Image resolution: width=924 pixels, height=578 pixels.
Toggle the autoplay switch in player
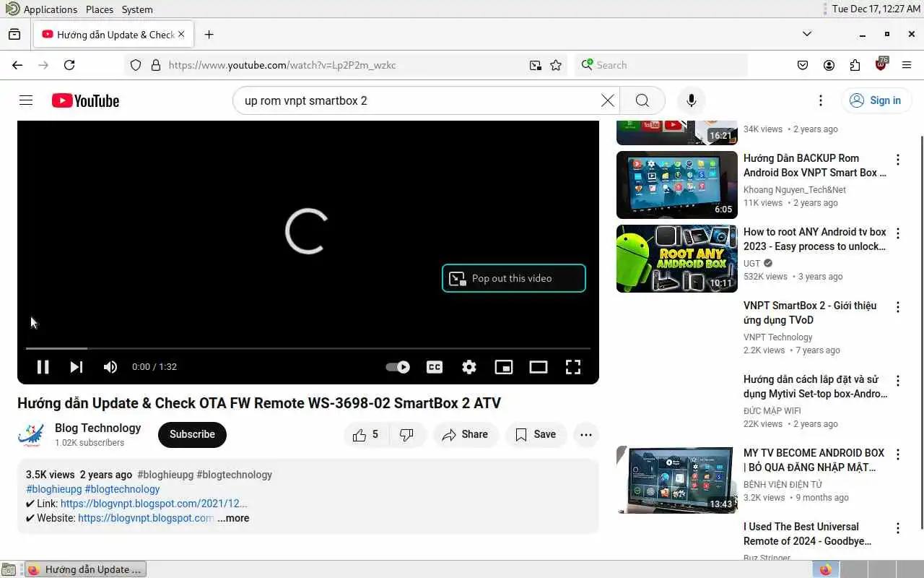398,367
